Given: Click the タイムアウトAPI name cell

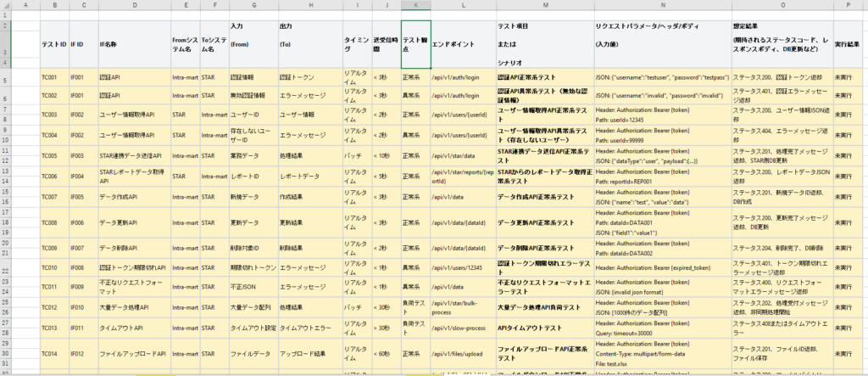Looking at the screenshot, I should (x=135, y=328).
